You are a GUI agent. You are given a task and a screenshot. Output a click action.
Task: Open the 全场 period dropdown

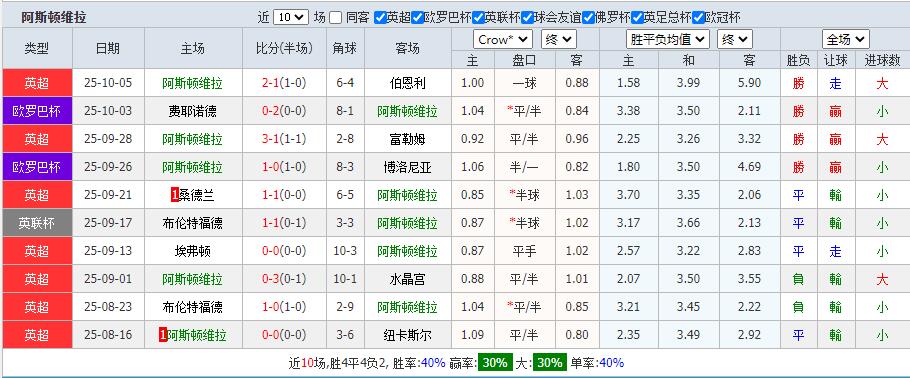[x=846, y=39]
